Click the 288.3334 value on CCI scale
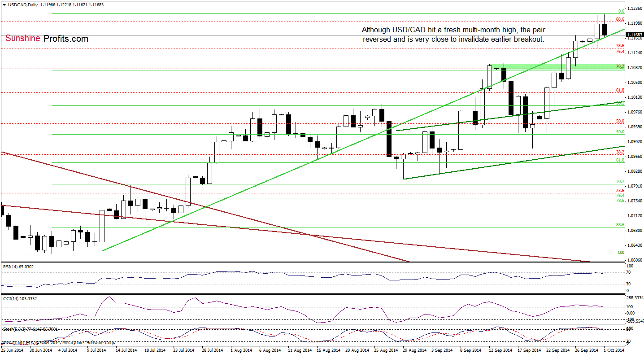The height and width of the screenshot is (354, 644). click(635, 298)
